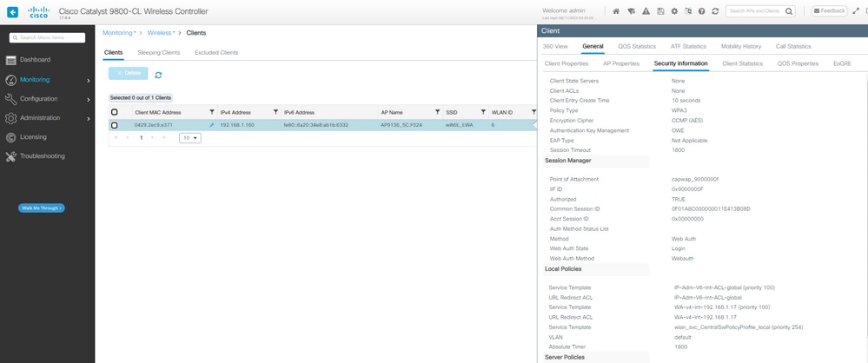Image resolution: width=868 pixels, height=363 pixels.
Task: Filter the Client MAC Address column
Action: click(x=211, y=112)
